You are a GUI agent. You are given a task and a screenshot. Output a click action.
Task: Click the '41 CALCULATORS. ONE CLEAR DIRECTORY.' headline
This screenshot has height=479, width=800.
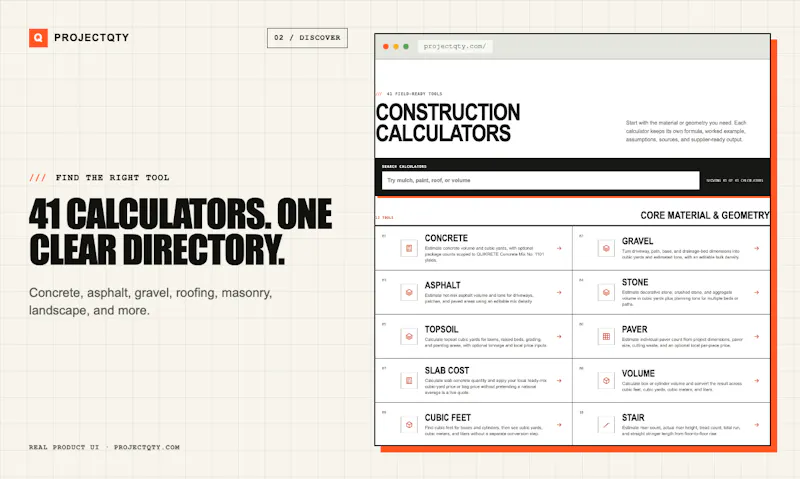pos(181,232)
